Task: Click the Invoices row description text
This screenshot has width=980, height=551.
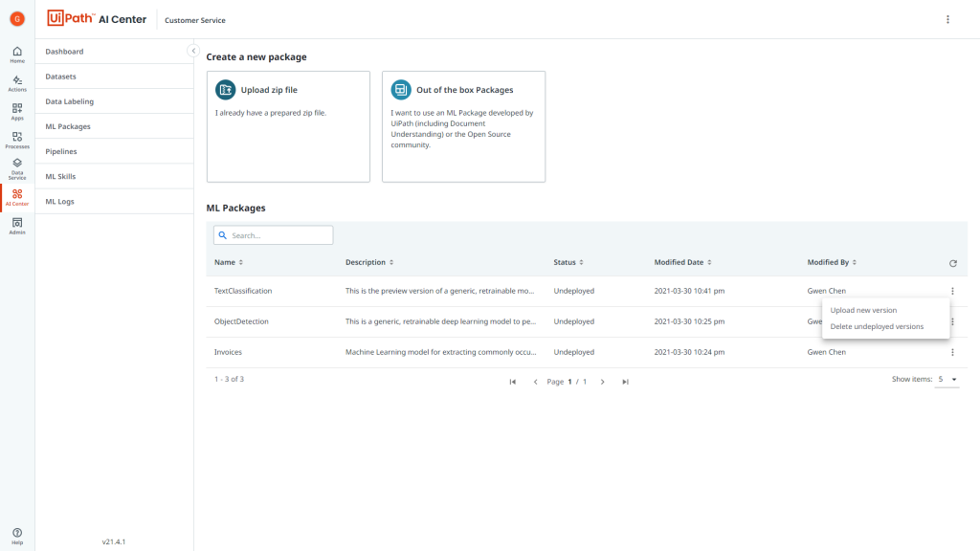Action: point(440,352)
